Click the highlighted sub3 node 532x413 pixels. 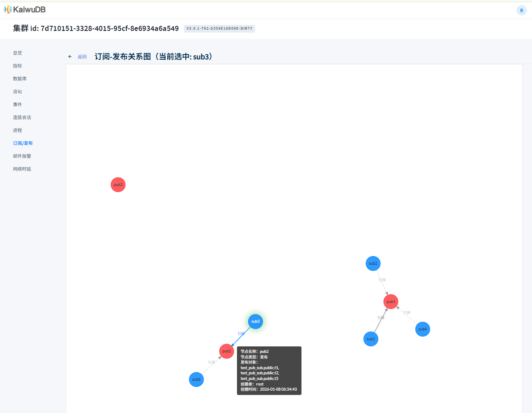[x=255, y=321]
